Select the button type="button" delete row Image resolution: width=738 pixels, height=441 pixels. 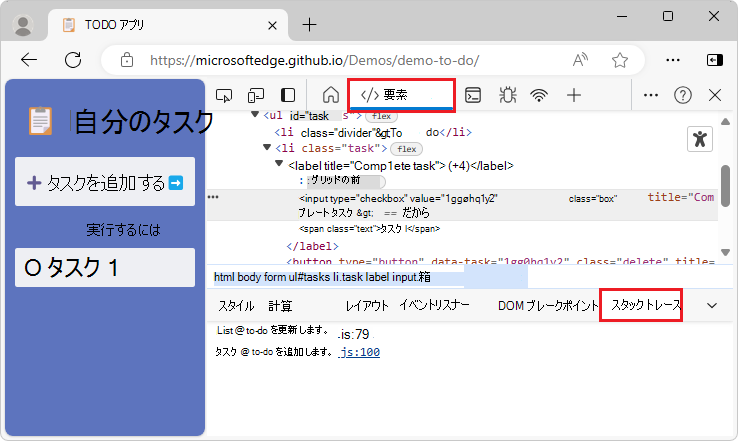point(502,261)
